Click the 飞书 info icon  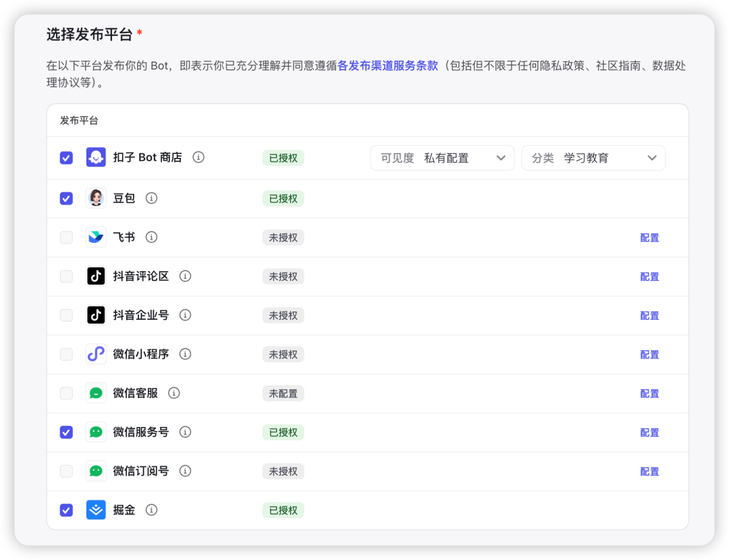(x=152, y=237)
